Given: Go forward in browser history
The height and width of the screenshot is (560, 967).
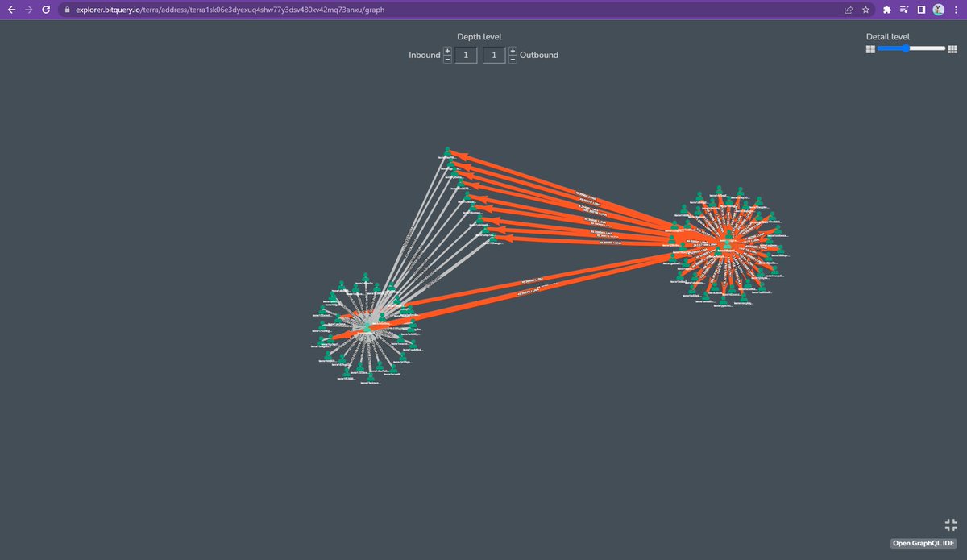Looking at the screenshot, I should pos(29,10).
